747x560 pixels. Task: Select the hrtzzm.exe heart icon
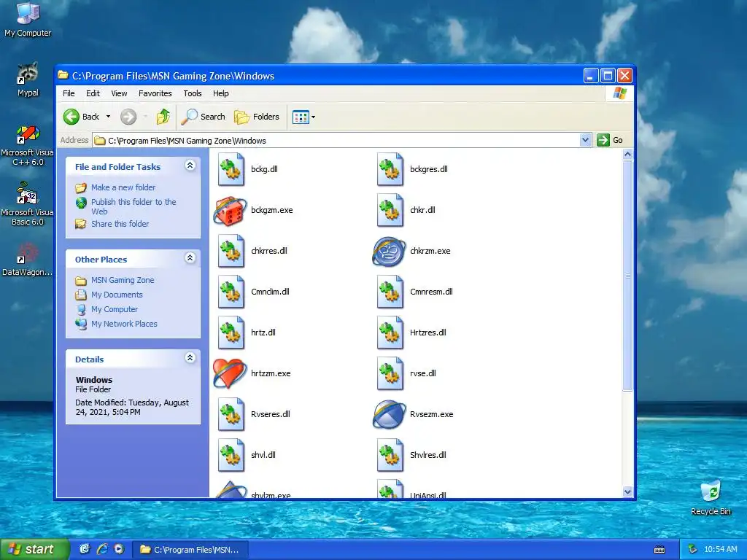(230, 374)
